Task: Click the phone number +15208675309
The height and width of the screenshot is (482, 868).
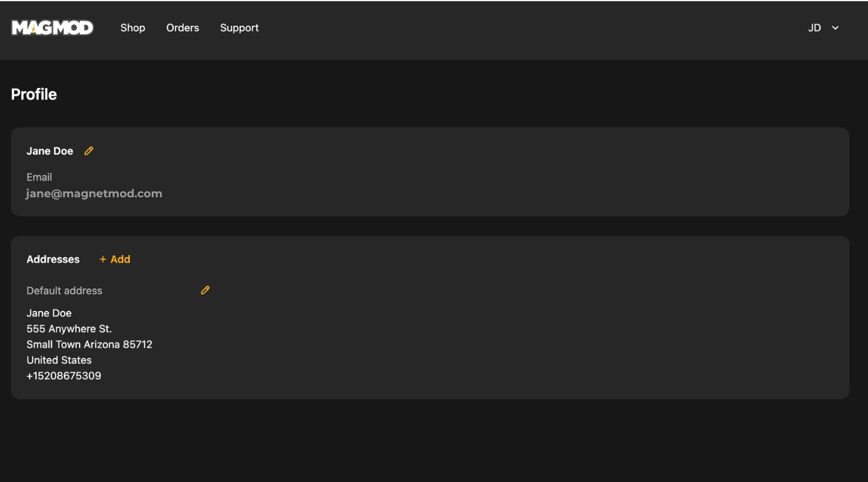Action: pos(64,376)
